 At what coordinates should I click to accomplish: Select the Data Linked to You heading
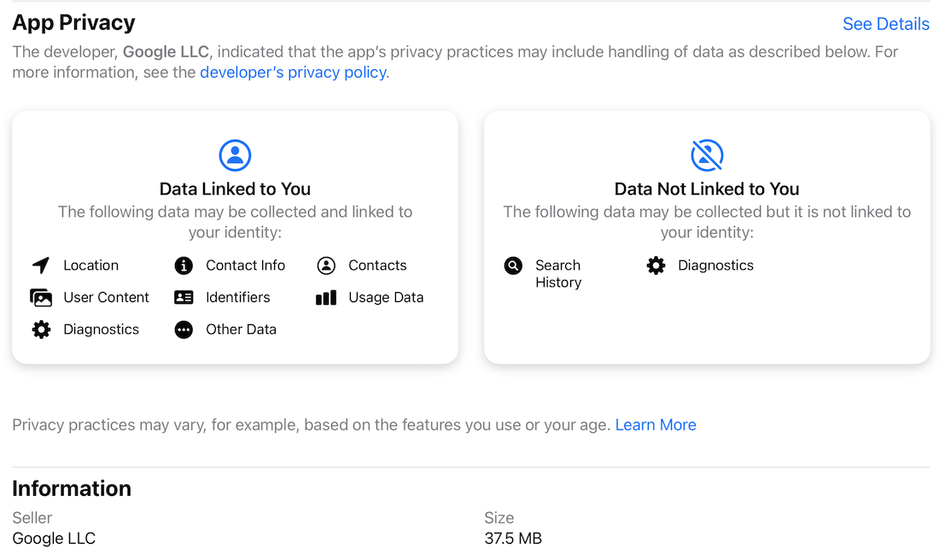[236, 189]
